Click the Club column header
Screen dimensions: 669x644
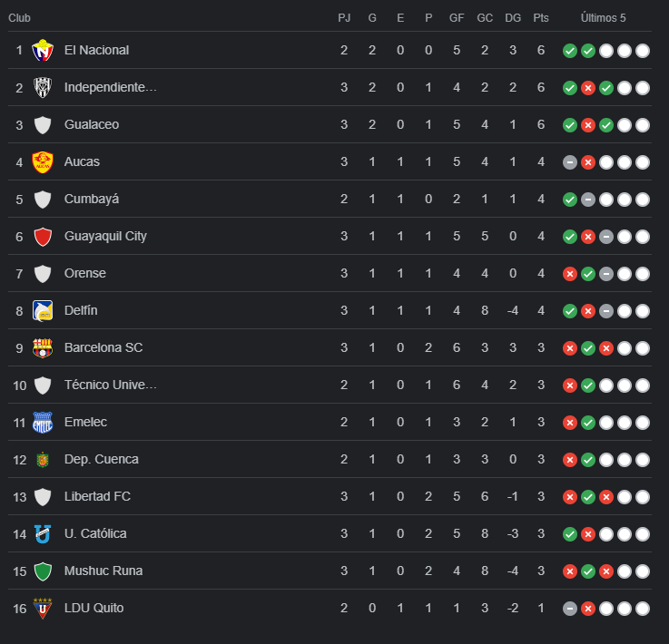click(20, 18)
